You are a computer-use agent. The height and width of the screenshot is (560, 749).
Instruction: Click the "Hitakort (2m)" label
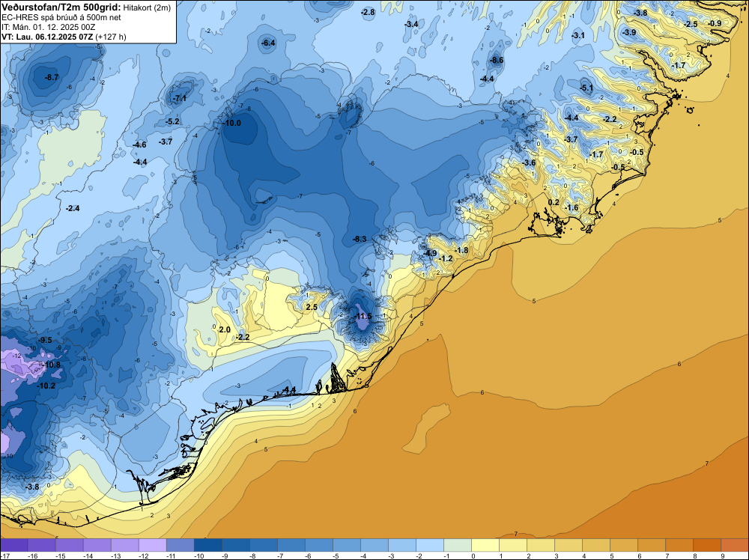(x=147, y=7)
